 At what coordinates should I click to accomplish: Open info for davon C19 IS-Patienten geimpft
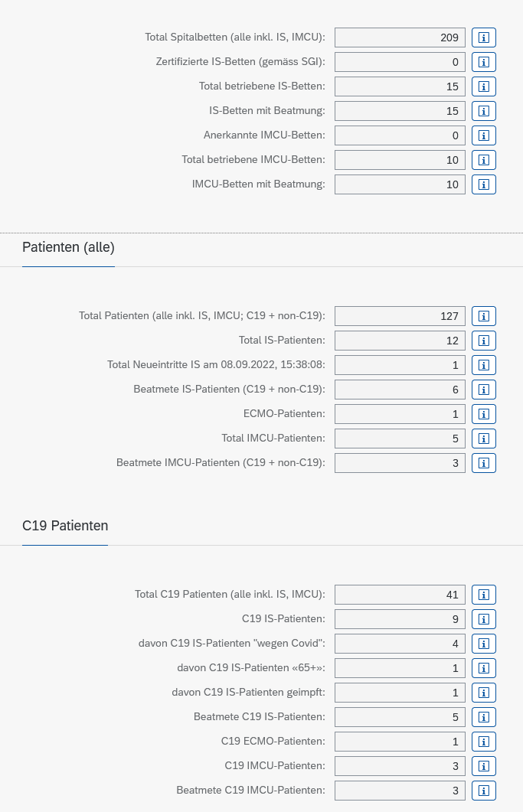(x=483, y=693)
